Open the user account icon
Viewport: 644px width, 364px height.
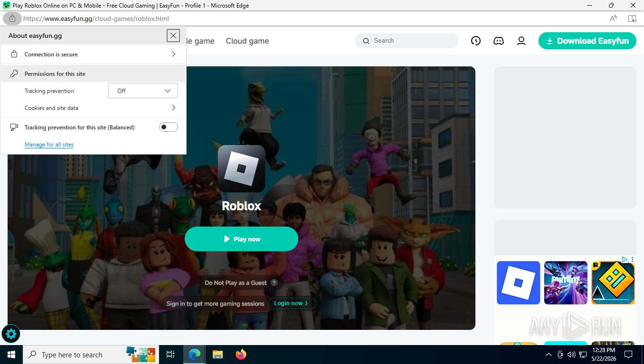point(521,41)
